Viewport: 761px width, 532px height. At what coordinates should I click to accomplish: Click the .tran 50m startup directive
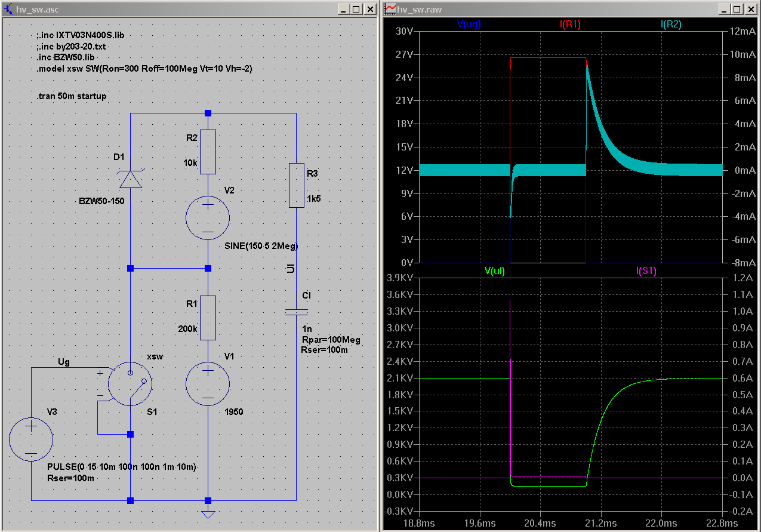pyautogui.click(x=72, y=96)
